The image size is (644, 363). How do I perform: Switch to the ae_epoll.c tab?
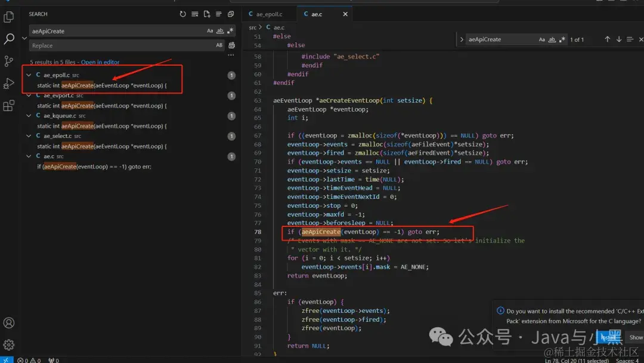point(270,14)
